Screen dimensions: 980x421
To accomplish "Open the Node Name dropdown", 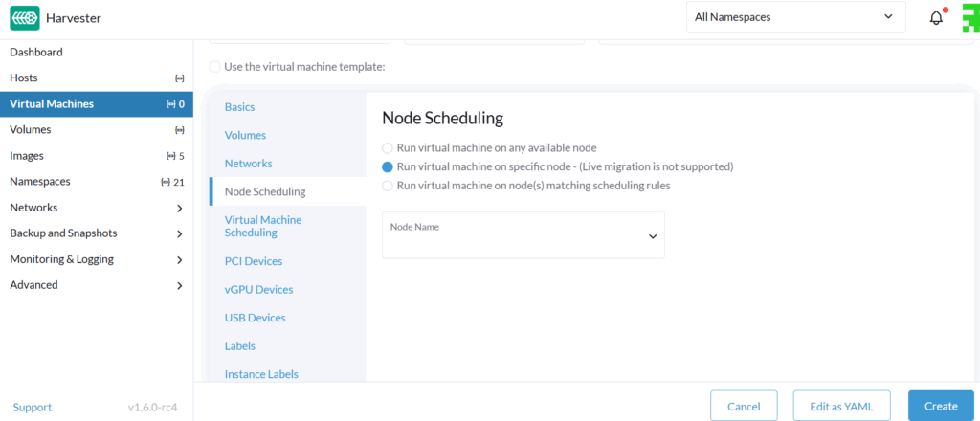I will pyautogui.click(x=523, y=235).
